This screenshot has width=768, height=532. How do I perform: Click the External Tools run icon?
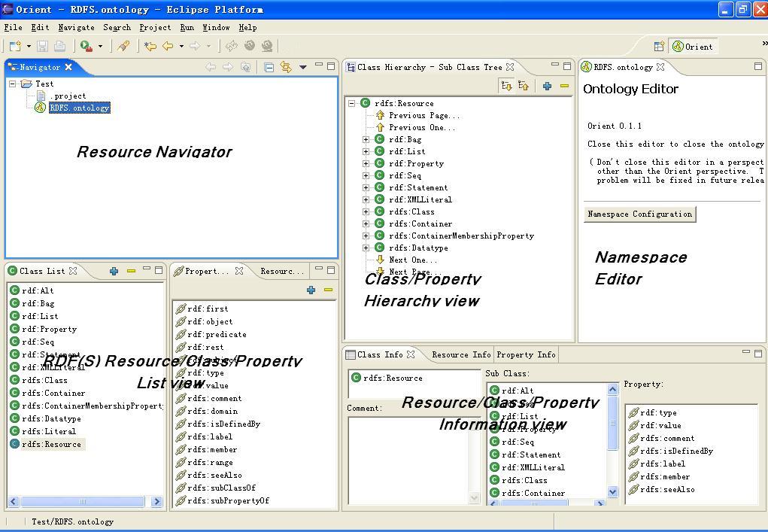pos(87,47)
